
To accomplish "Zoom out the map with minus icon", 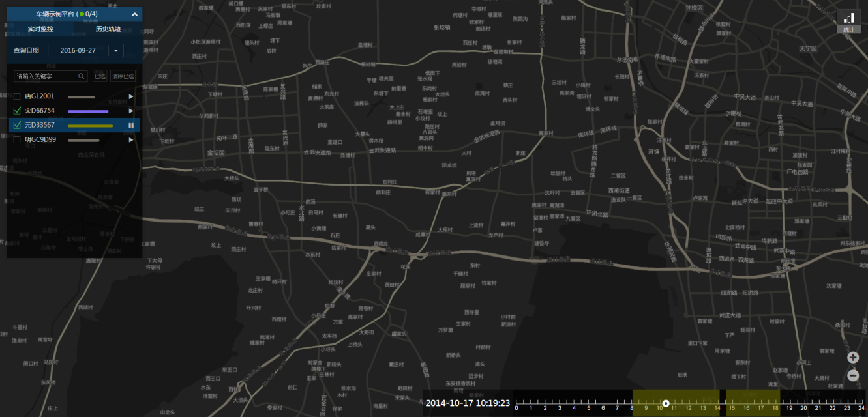I will 853,376.
